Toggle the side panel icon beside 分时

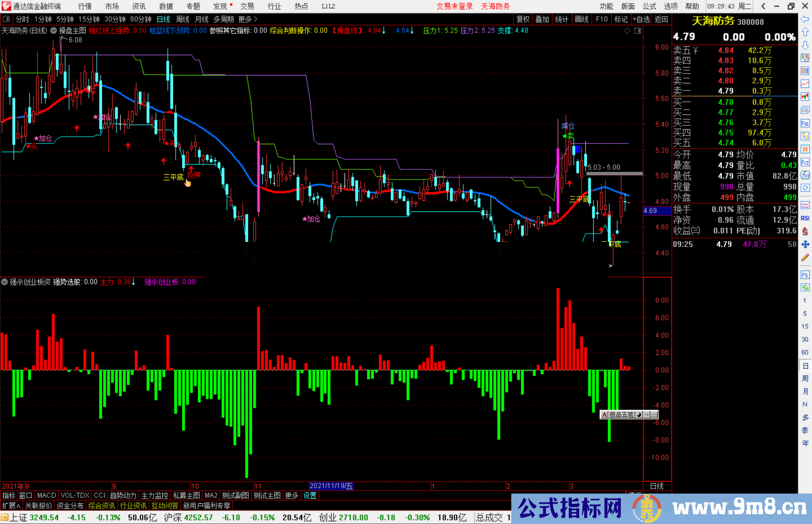[6, 19]
